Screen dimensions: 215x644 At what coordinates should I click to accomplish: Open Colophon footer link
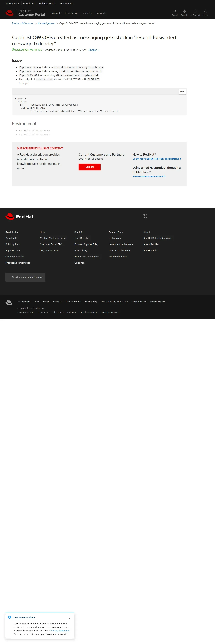[x=79, y=263]
